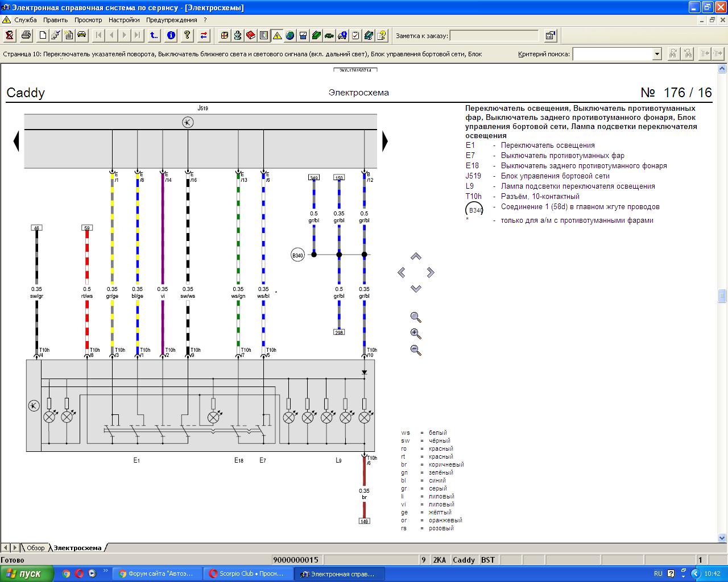Pan the diagram down with the down arrow
Screen dimensions: 728x582
point(416,288)
